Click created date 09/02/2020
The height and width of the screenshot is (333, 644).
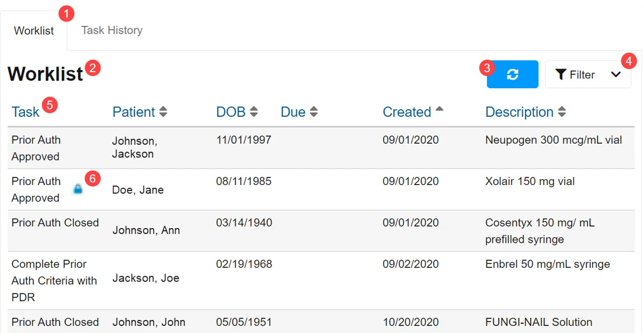pos(411,264)
